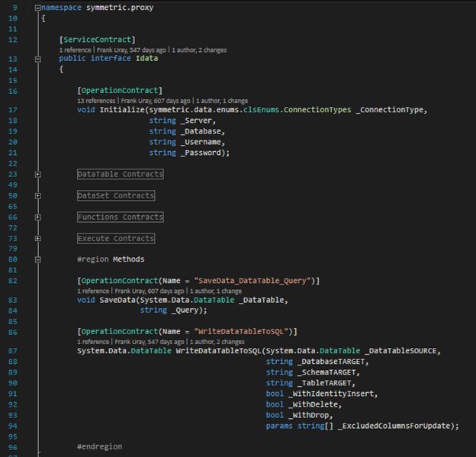Image resolution: width=476 pixels, height=457 pixels.
Task: Open '1 author, 2 changes' above Idata
Action: 199,50
